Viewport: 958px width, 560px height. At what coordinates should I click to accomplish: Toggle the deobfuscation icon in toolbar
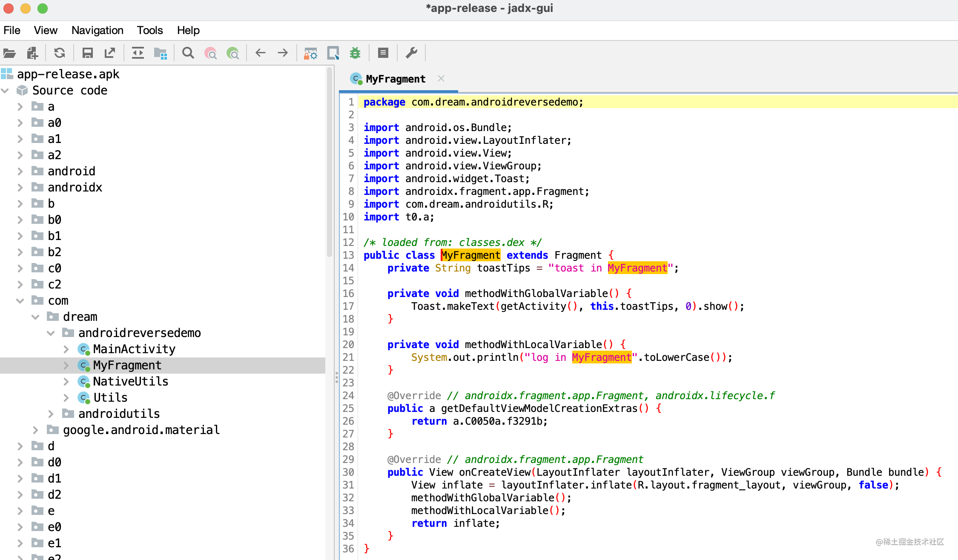click(x=310, y=53)
